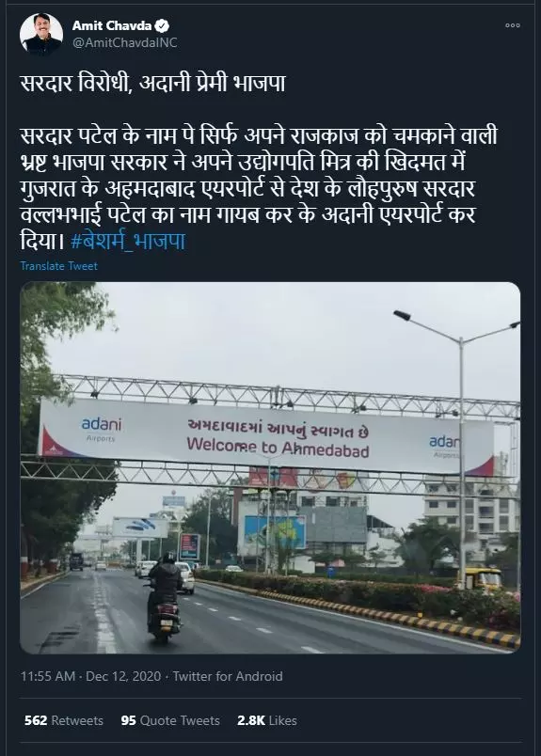This screenshot has width=541, height=756.
Task: Visit the @AmitChavdaINC handle
Action: point(124,42)
